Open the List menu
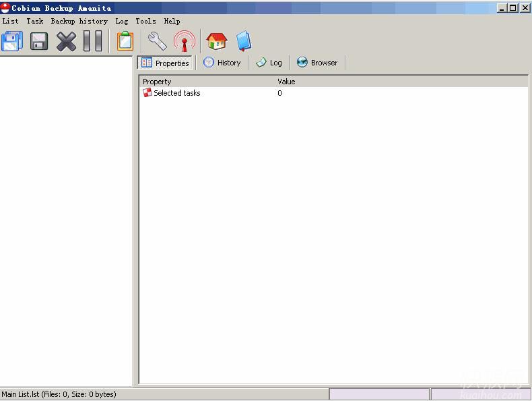 10,21
